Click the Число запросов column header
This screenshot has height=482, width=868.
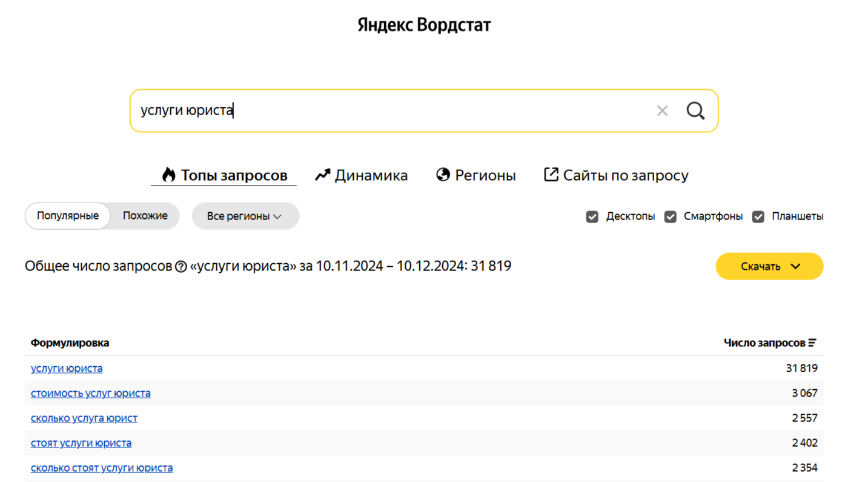(x=764, y=343)
